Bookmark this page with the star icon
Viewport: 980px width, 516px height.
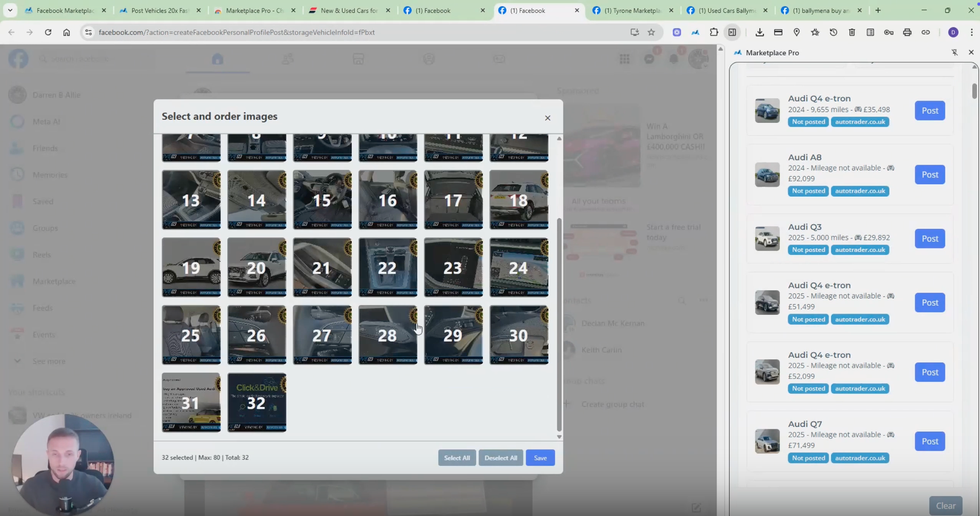(x=651, y=32)
